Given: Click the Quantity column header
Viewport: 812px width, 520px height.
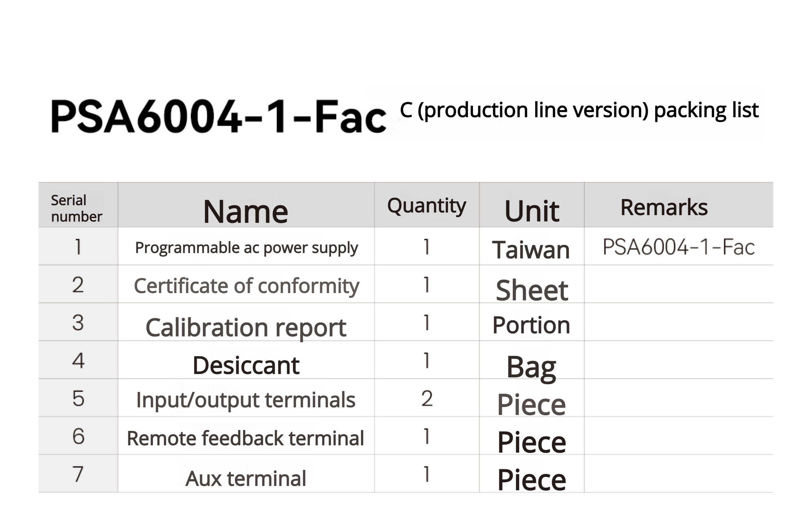Looking at the screenshot, I should pyautogui.click(x=426, y=206).
